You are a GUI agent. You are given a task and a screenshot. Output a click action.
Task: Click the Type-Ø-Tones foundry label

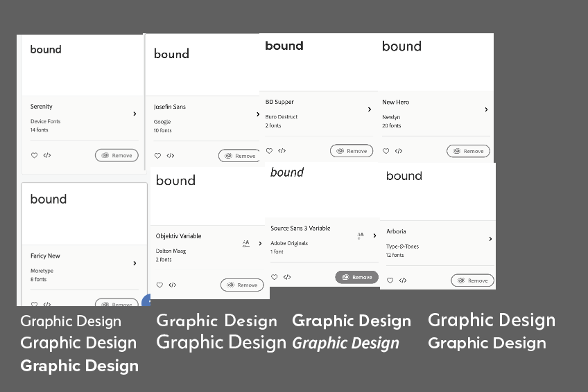click(402, 247)
